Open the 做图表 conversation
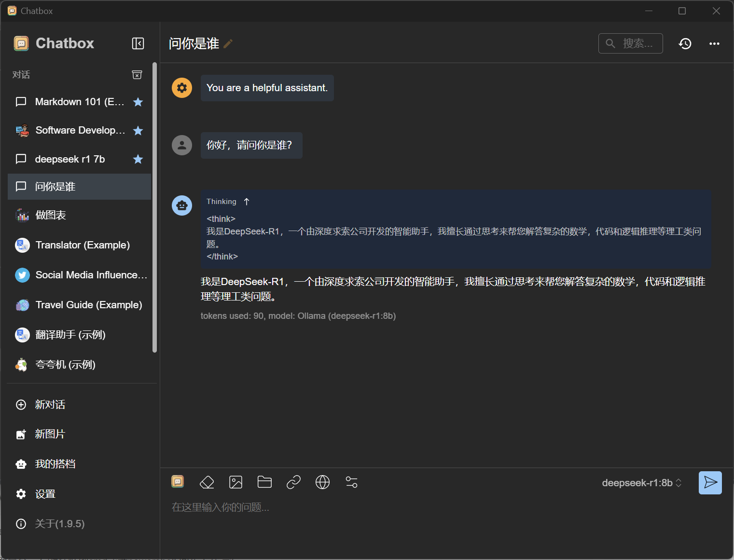734x560 pixels. click(x=80, y=215)
